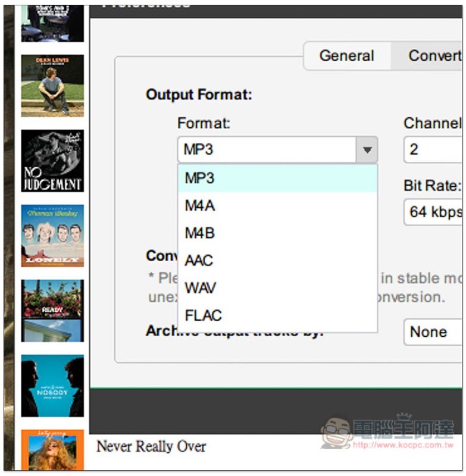Choose M4A output format
Screen dimensions: 466x476
click(x=277, y=205)
